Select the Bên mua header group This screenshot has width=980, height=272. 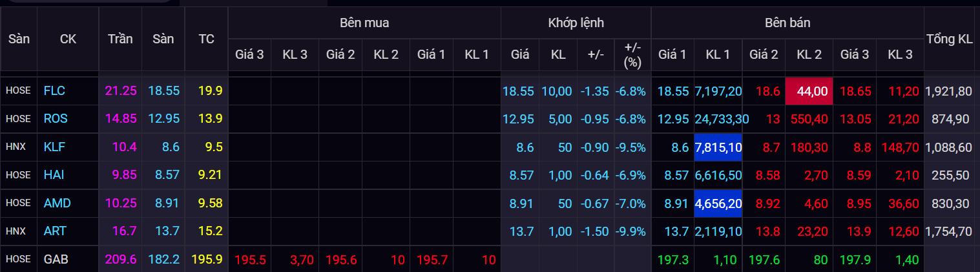[364, 23]
